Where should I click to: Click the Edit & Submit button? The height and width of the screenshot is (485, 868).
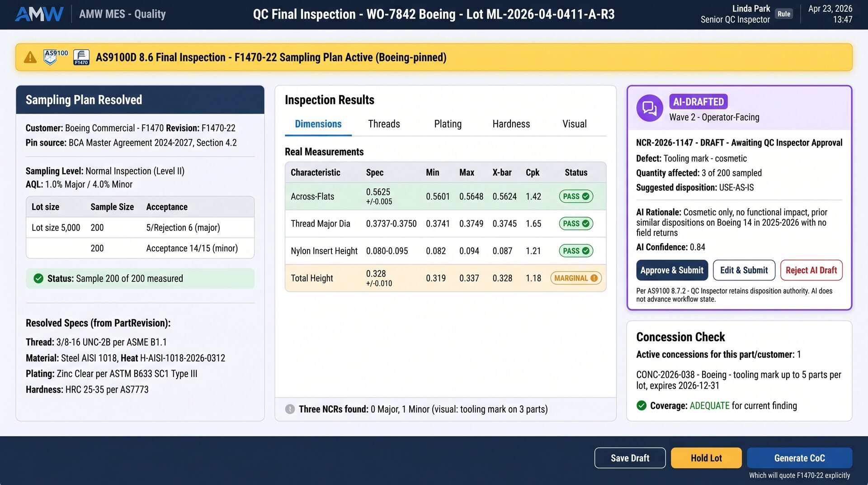tap(744, 270)
